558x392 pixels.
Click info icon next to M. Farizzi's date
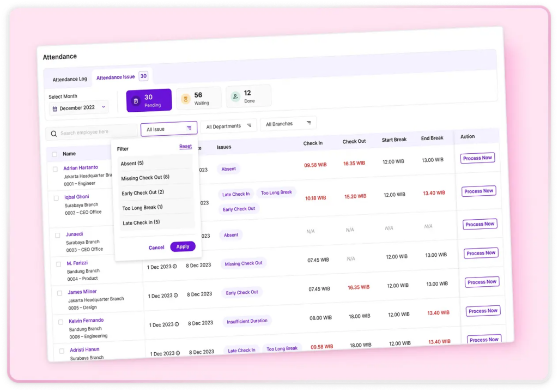pos(175,267)
